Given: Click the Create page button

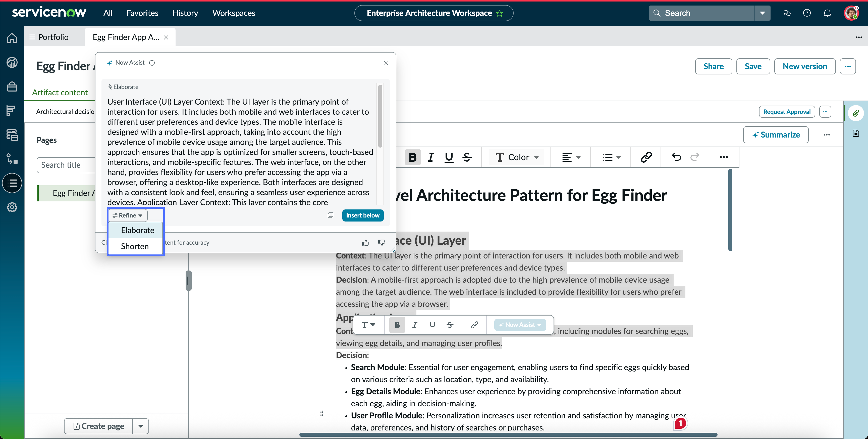Looking at the screenshot, I should pyautogui.click(x=99, y=426).
